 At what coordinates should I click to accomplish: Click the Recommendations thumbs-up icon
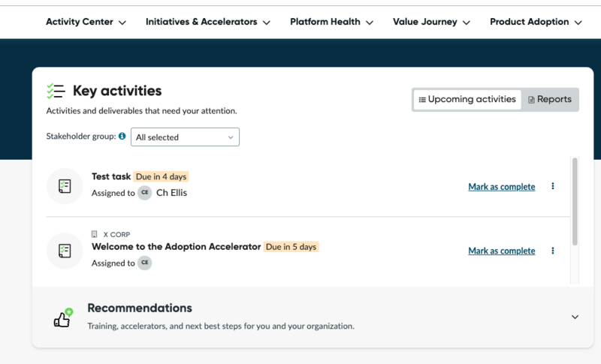click(63, 317)
